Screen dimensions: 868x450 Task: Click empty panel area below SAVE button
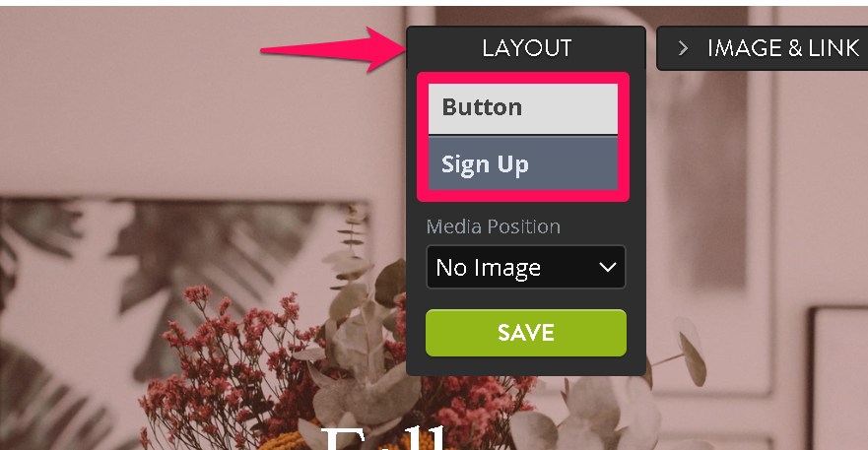[526, 366]
